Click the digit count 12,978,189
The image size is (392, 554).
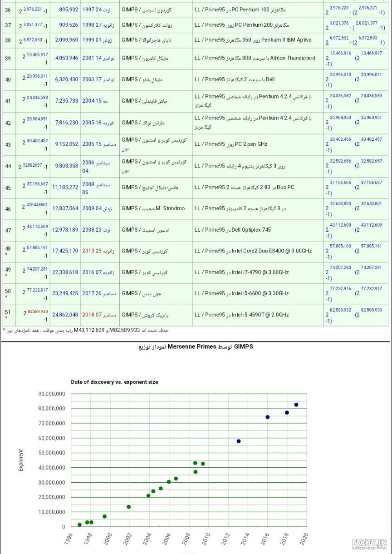point(65,230)
